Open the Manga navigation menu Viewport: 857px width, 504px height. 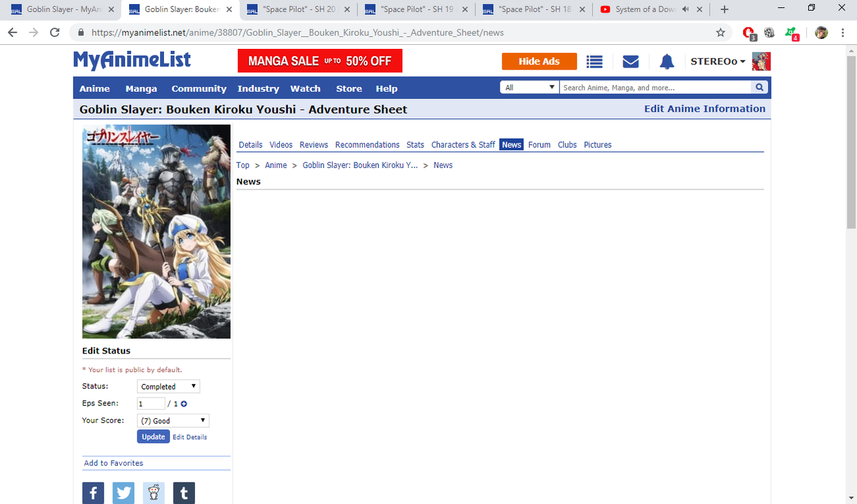(x=141, y=88)
